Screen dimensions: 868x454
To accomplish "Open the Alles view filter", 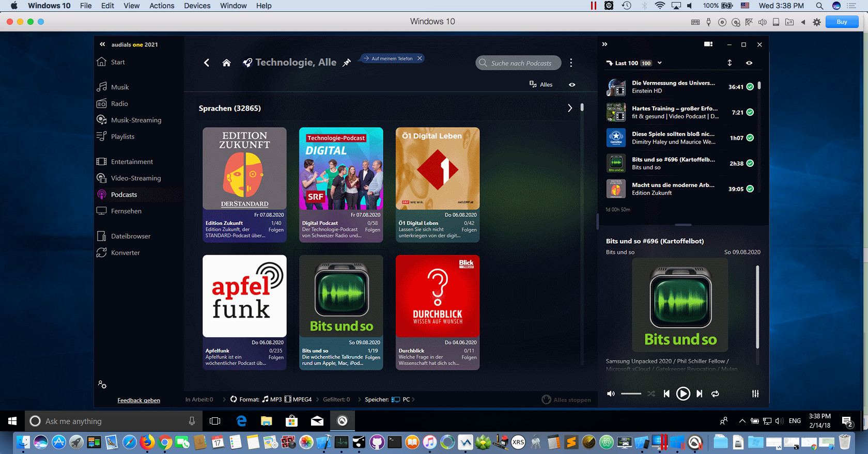I will click(x=541, y=84).
